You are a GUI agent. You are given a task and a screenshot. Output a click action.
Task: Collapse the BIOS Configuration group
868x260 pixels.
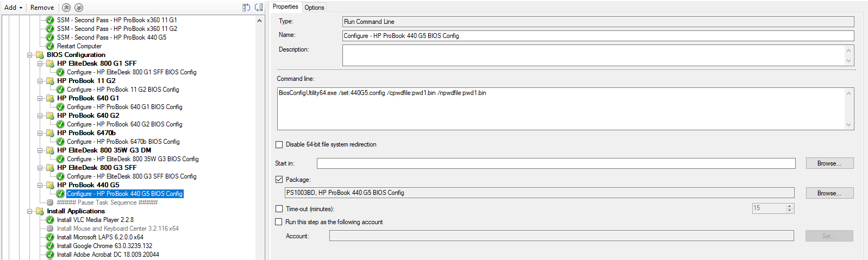(x=30, y=55)
